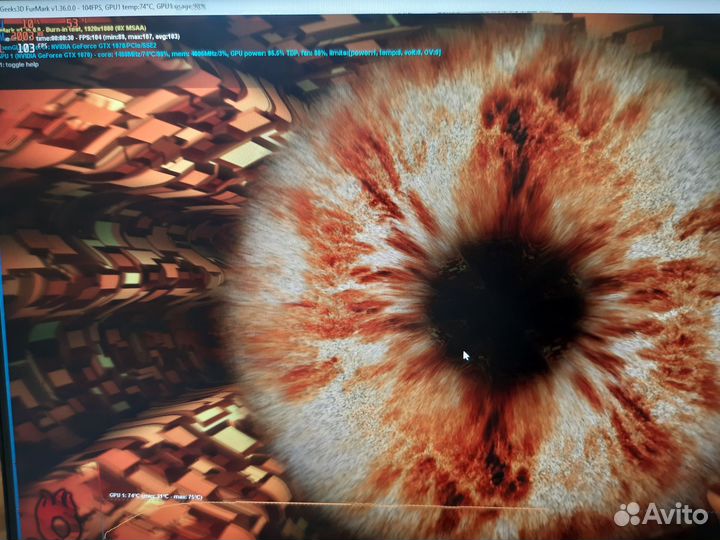Click the GPU 1 temperature graph label

pyautogui.click(x=155, y=496)
